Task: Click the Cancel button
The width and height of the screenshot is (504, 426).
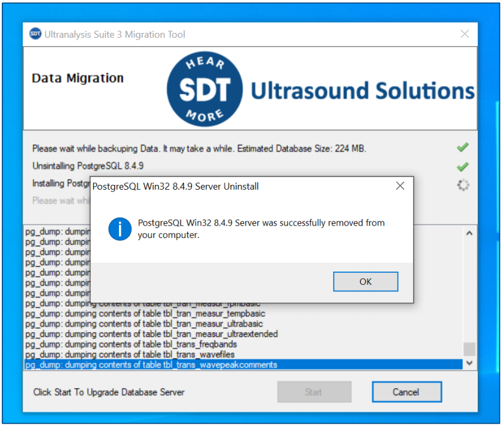Action: [406, 392]
